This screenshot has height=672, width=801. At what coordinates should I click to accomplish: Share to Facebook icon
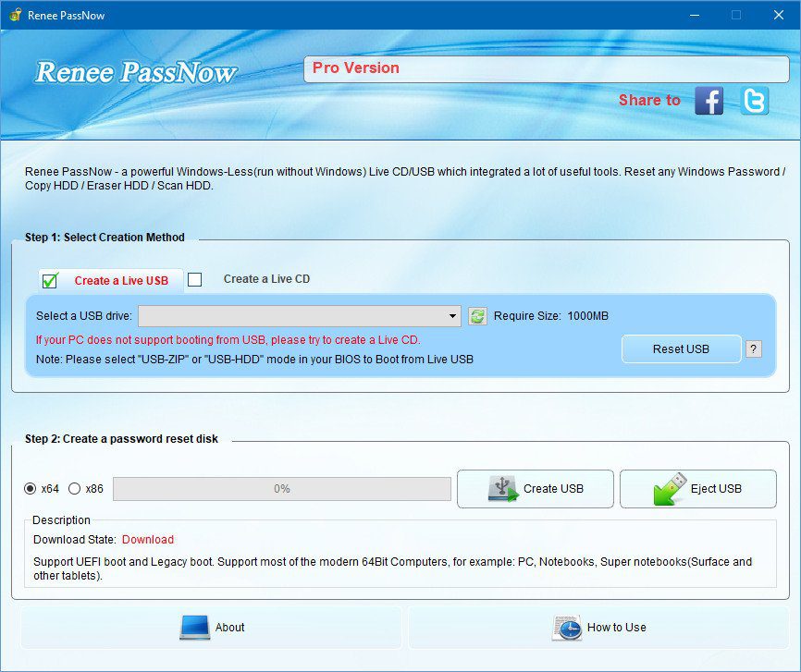click(x=709, y=101)
